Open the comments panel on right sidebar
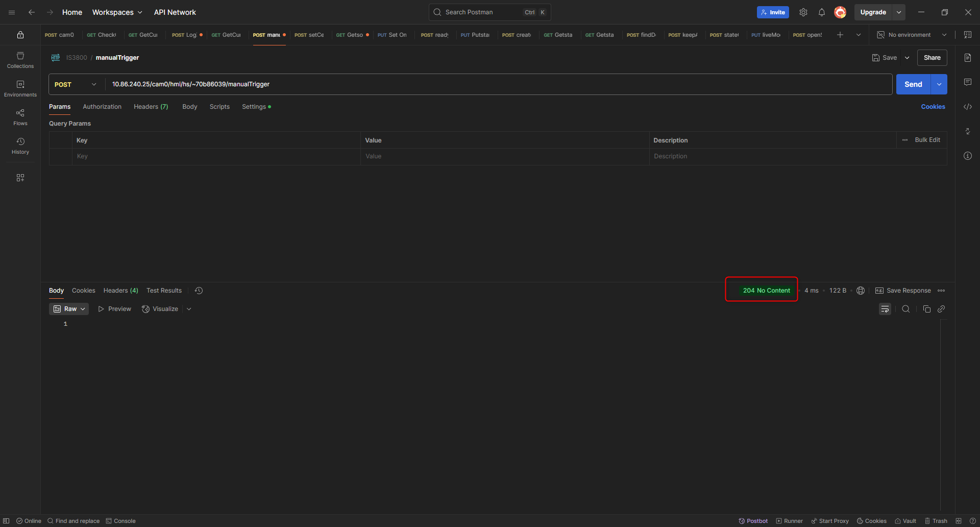The image size is (980, 527). click(968, 82)
